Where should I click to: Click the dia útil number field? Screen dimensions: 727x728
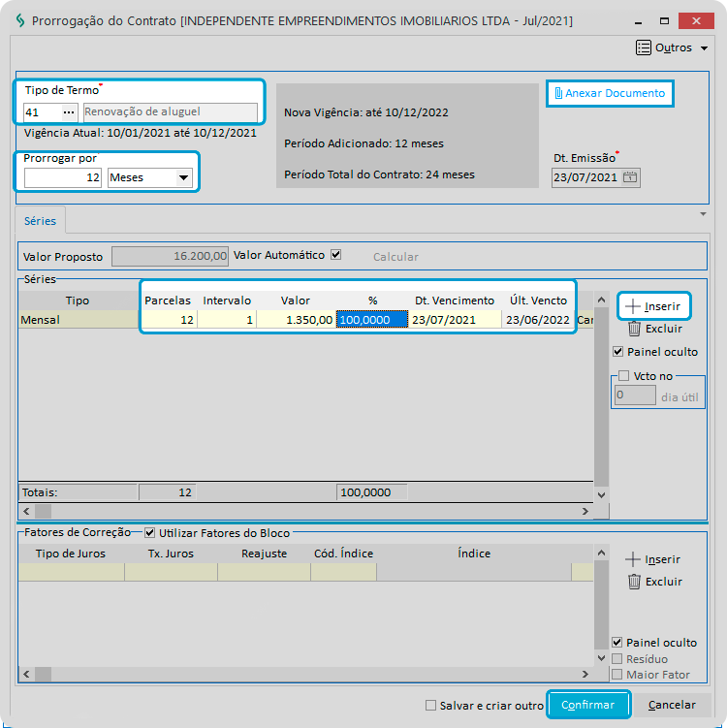(635, 396)
